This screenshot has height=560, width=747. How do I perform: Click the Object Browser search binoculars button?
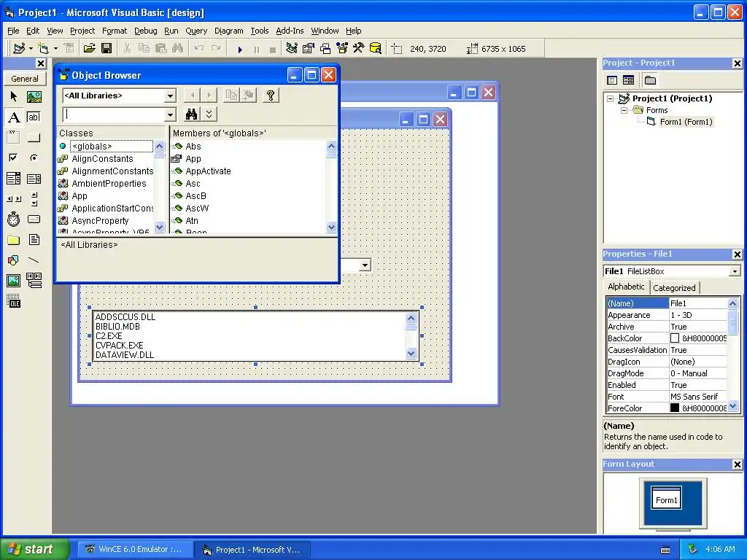click(x=192, y=114)
